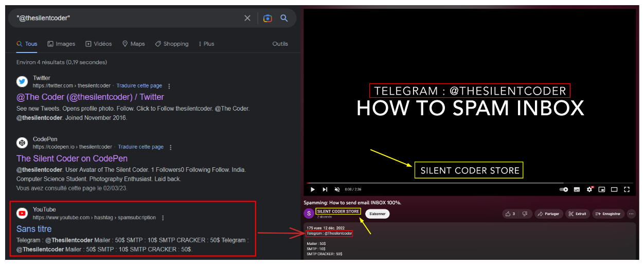644x265 pixels.
Task: Click the magnifier search icon in the search bar
Action: point(284,18)
